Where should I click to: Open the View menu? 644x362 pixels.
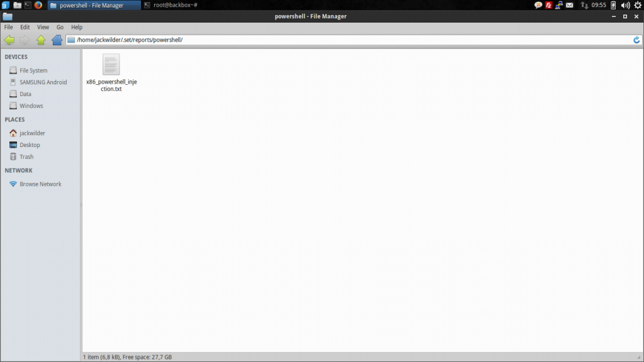pyautogui.click(x=43, y=27)
